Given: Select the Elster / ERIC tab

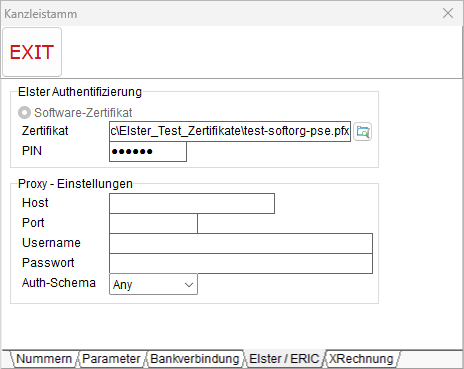Looking at the screenshot, I should tap(284, 359).
